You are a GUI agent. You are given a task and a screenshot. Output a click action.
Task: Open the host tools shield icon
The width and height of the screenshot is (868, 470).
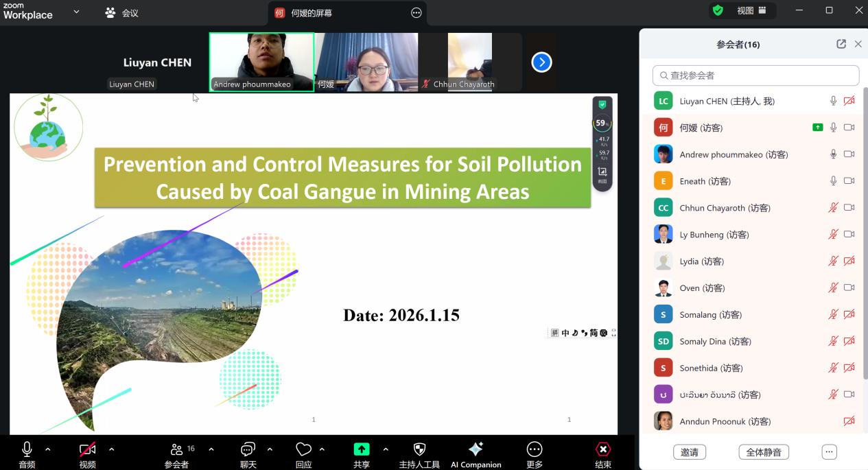tap(419, 450)
